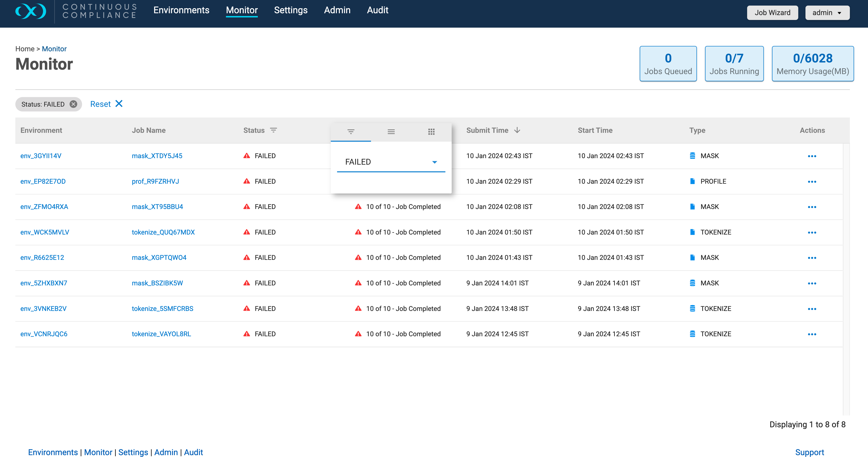
Task: Switch to the general menu tab
Action: click(391, 132)
